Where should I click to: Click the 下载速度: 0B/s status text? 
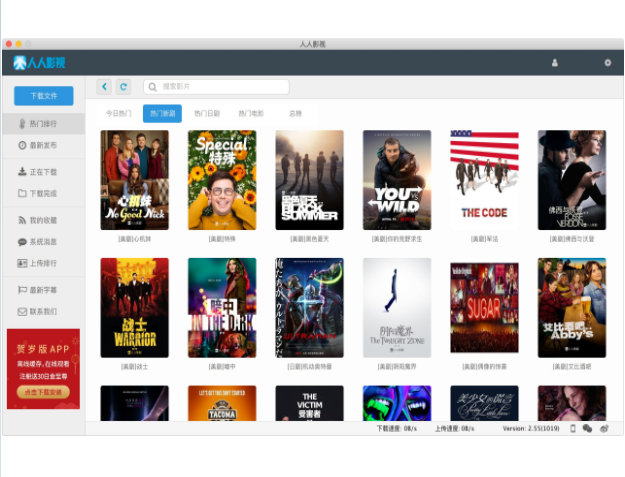(397, 429)
